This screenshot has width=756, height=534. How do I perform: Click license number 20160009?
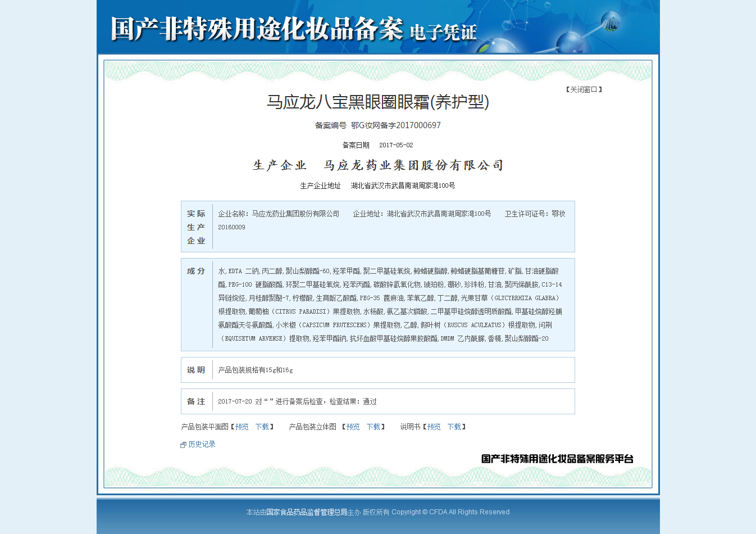coord(232,227)
